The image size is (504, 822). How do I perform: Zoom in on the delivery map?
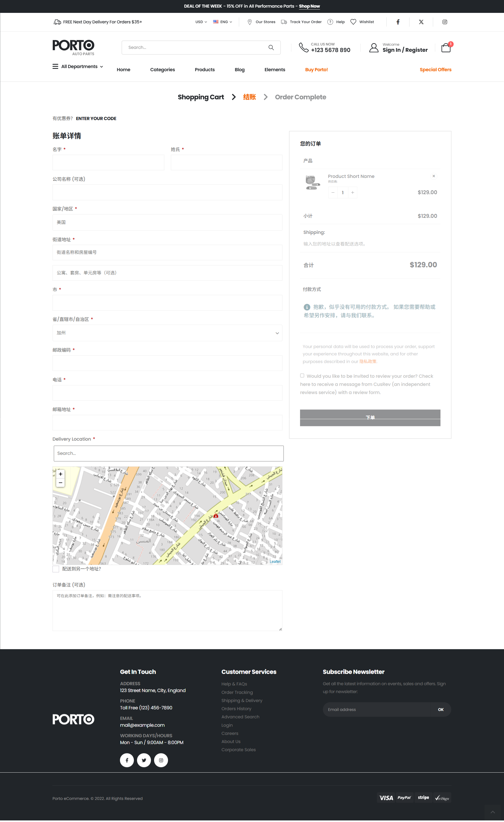[x=60, y=474]
